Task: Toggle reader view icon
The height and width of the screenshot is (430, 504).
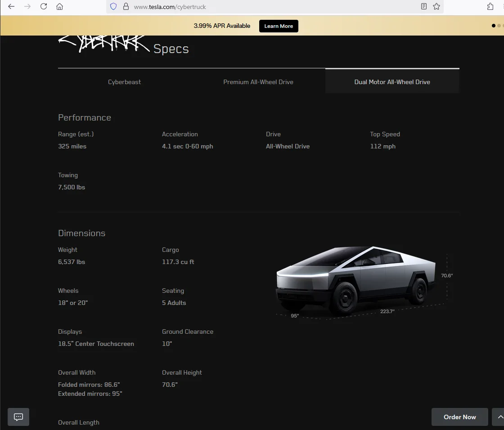Action: point(424,6)
